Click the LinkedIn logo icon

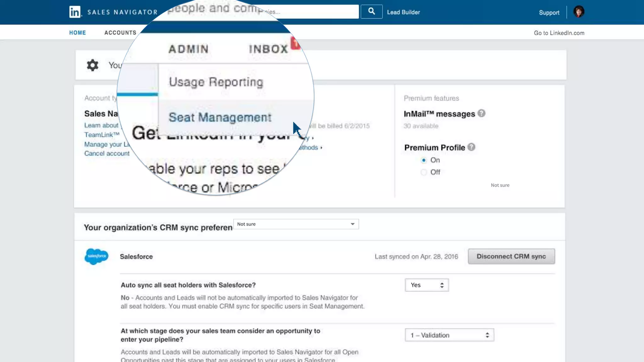75,12
